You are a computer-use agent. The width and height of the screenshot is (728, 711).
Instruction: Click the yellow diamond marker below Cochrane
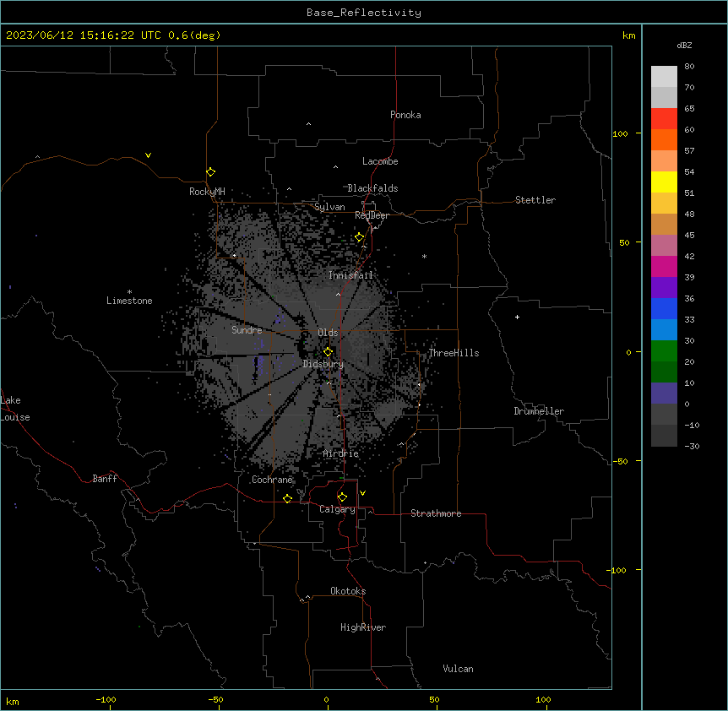coord(287,498)
